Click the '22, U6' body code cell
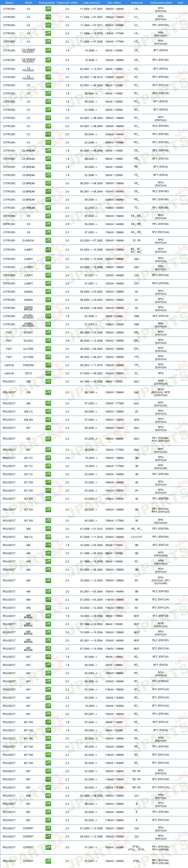Viewport: 188px width, 868px height. [x=137, y=240]
